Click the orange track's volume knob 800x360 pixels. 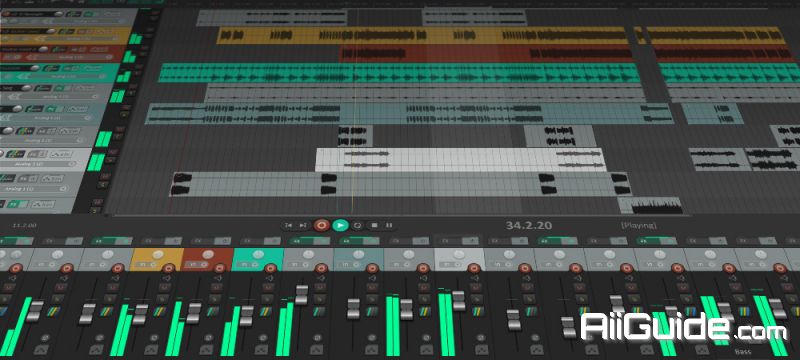(x=51, y=31)
